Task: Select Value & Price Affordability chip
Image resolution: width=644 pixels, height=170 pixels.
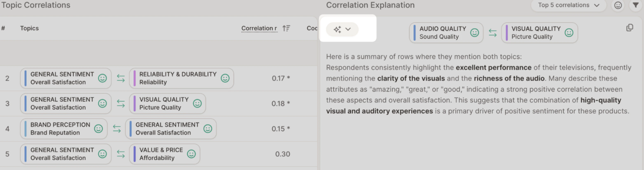Action: coord(164,154)
